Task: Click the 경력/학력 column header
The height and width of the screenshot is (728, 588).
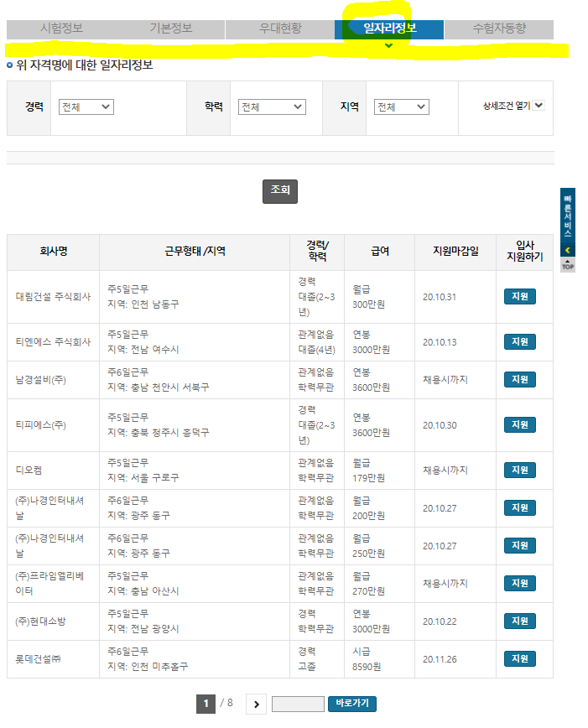Action: coord(317,251)
